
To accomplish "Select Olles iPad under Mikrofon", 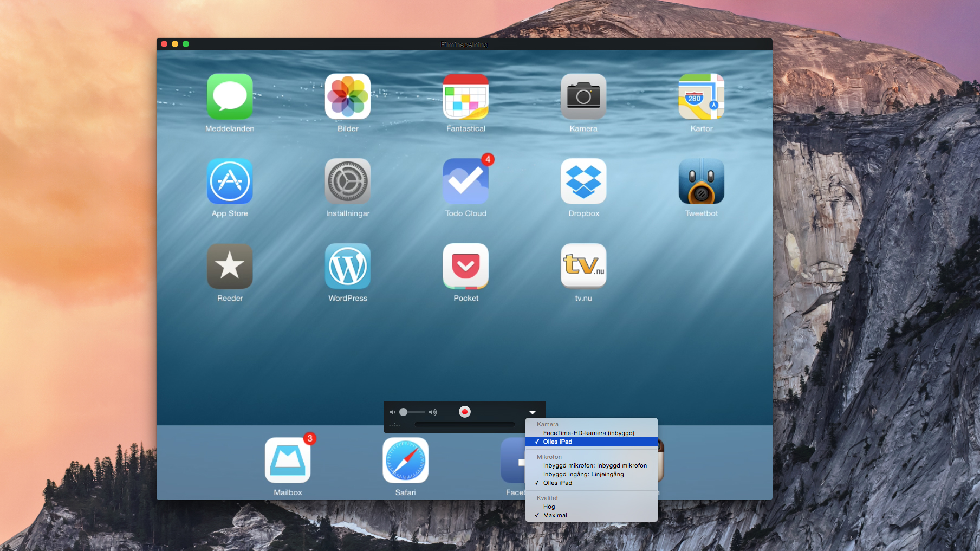I will (x=592, y=483).
